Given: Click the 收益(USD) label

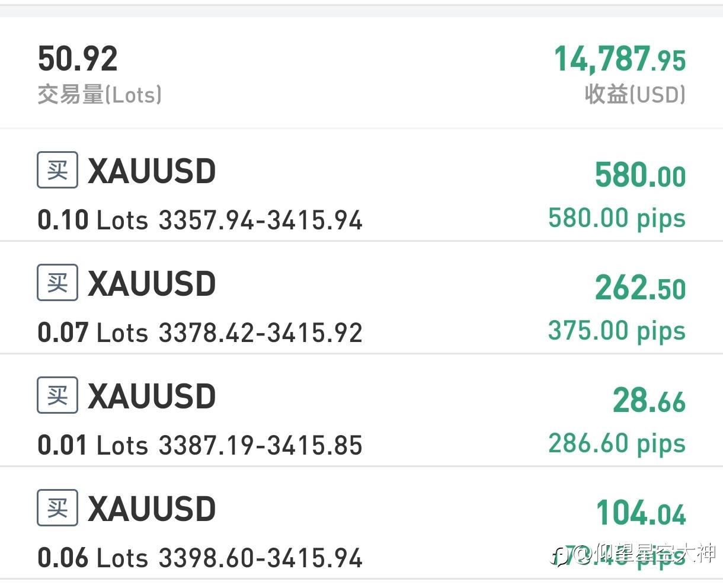Looking at the screenshot, I should 635,94.
